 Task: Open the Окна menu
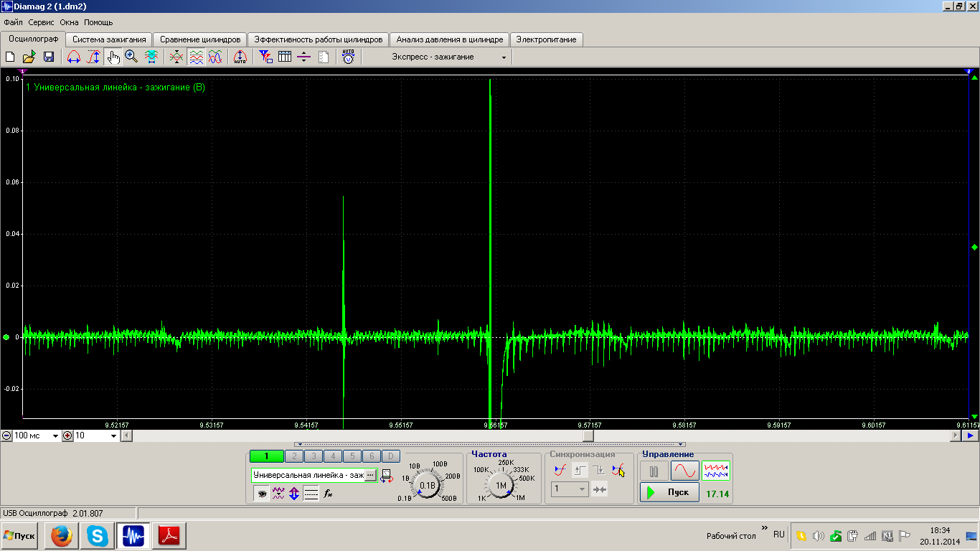[69, 22]
